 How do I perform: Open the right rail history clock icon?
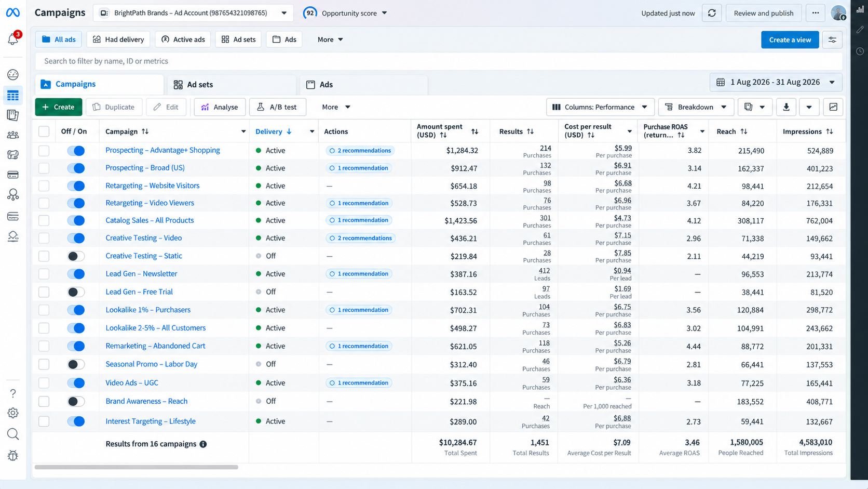pyautogui.click(x=860, y=51)
